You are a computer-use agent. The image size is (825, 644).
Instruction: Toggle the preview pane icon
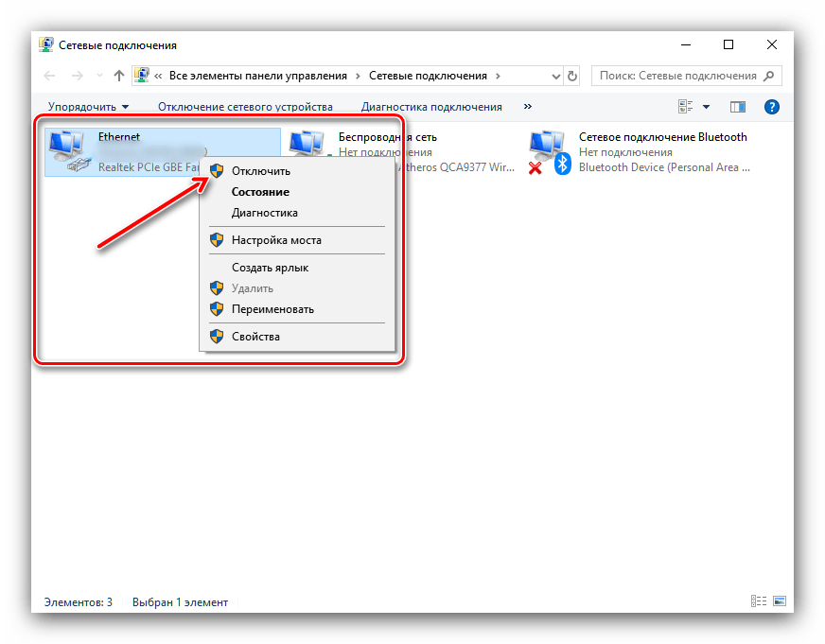738,107
